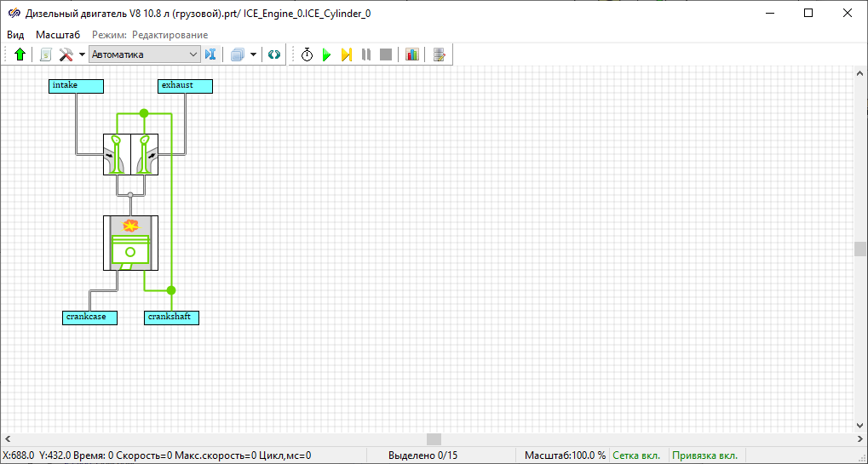Expand the arrow next to tools icon
The height and width of the screenshot is (464, 868).
(82, 54)
